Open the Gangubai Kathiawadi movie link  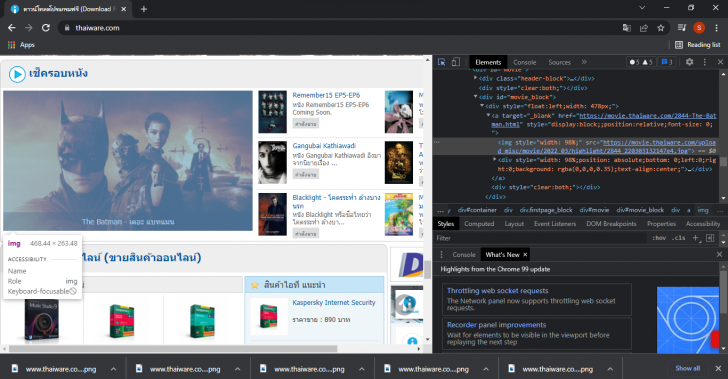[x=324, y=145]
